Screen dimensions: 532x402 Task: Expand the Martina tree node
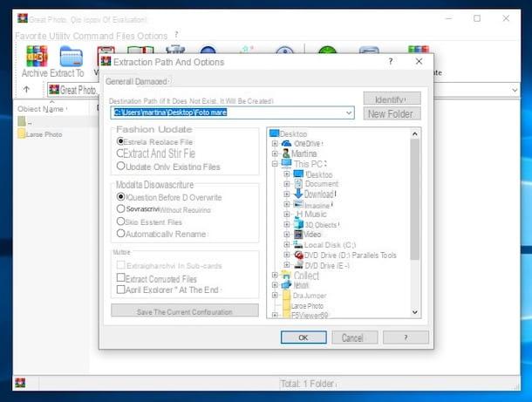point(275,153)
